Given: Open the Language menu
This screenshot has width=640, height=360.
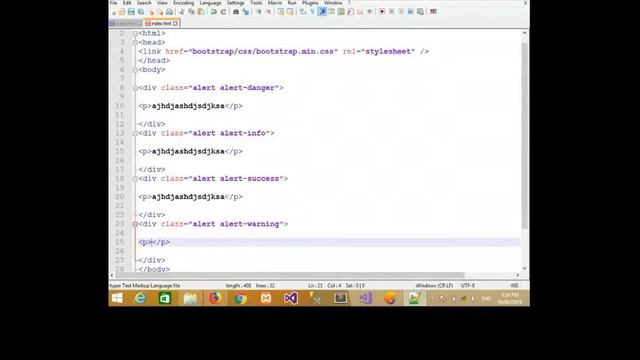Looking at the screenshot, I should [x=211, y=3].
